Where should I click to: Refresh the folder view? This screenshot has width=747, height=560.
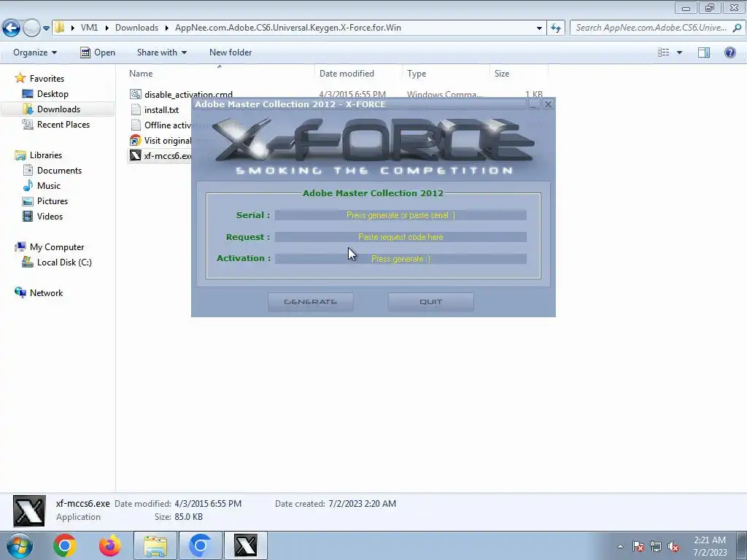[555, 28]
